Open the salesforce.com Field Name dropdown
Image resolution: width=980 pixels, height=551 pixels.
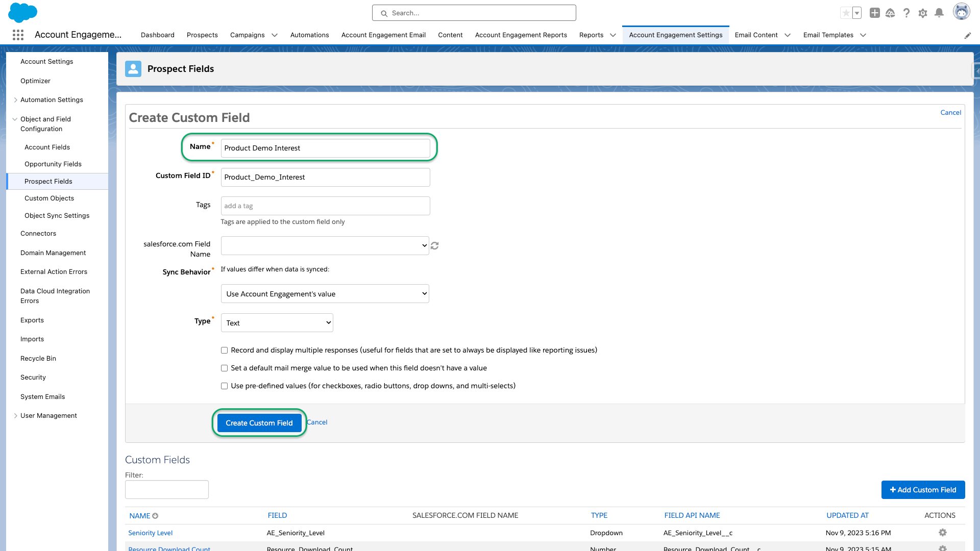(x=325, y=245)
